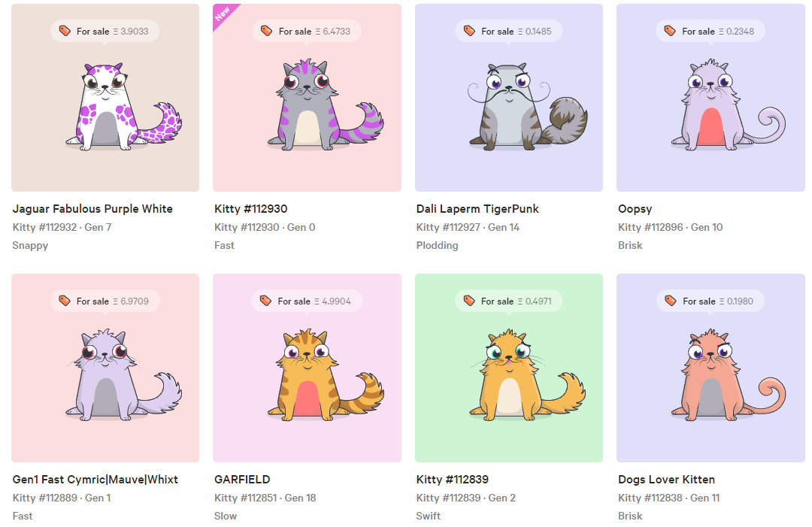Open the Jaguar Fabulous Purple White title
This screenshot has width=812, height=527.
pyautogui.click(x=92, y=209)
